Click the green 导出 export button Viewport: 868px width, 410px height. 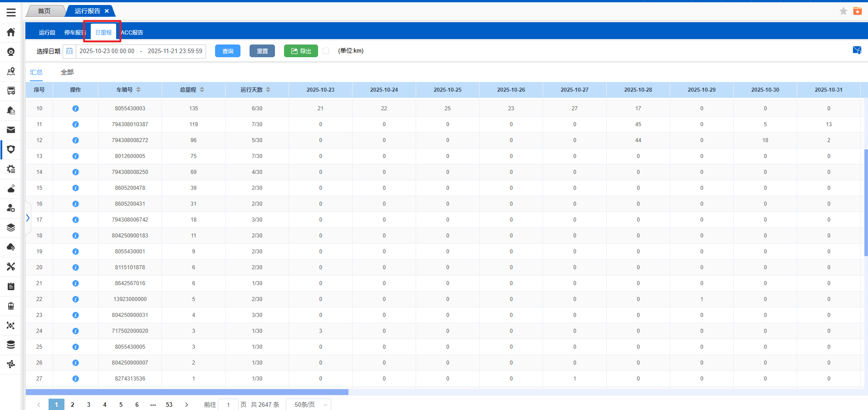point(301,51)
